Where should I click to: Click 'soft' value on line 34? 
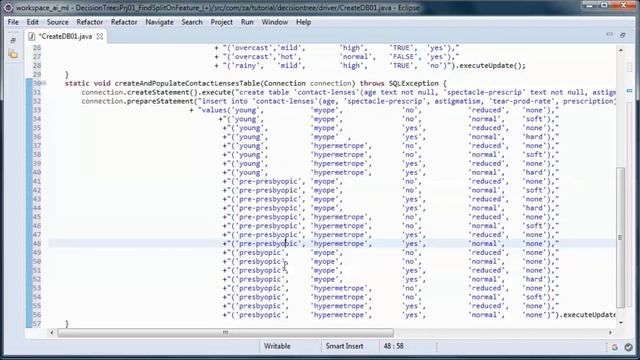[534, 119]
